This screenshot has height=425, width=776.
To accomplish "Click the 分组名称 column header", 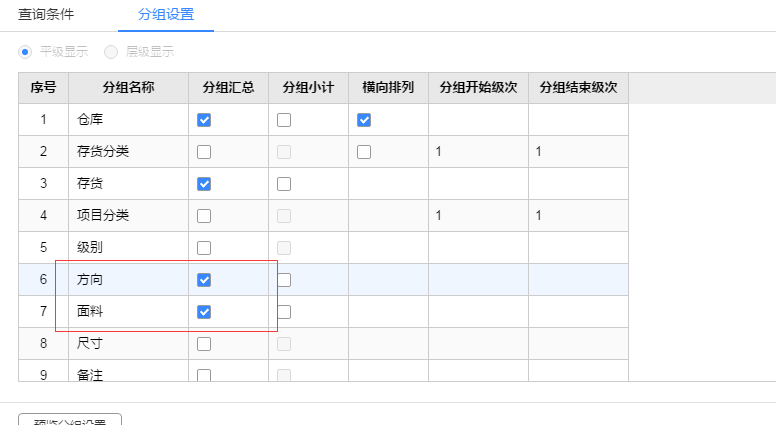I will coord(128,87).
